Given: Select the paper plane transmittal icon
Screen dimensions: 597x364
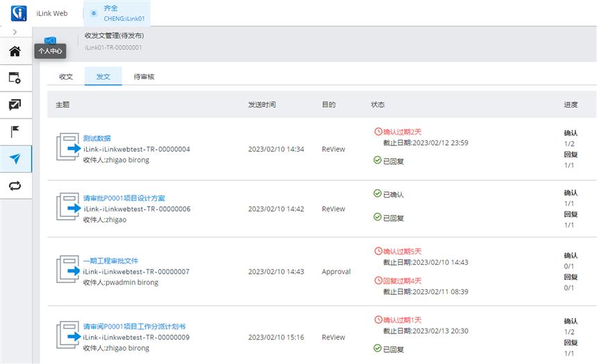Looking at the screenshot, I should pos(15,159).
